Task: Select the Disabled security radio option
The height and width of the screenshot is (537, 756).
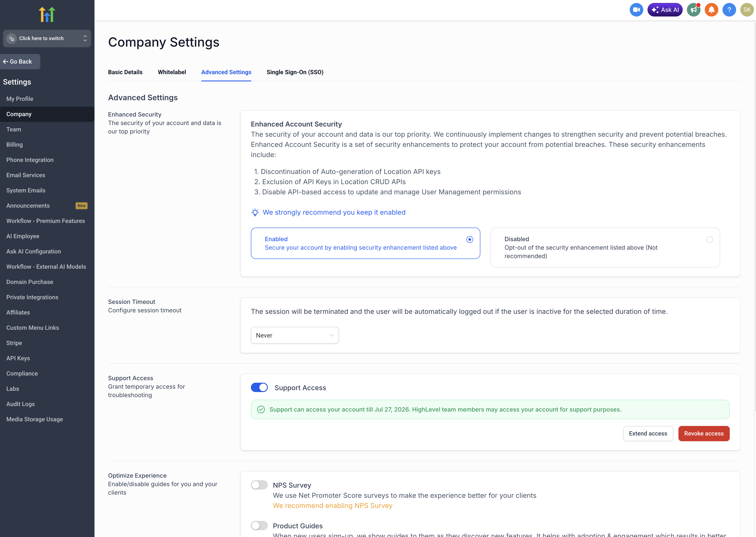Action: tap(709, 239)
